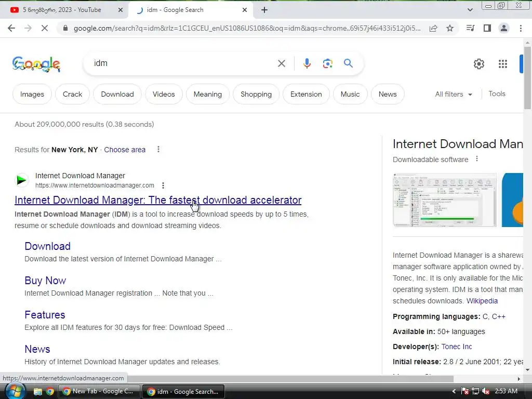Click the forward navigation arrow
The width and height of the screenshot is (532, 399).
28,28
